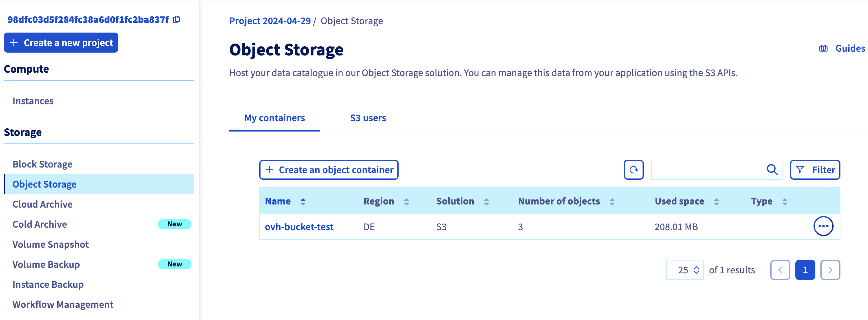The image size is (868, 320).
Task: Open Block Storage in the sidebar
Action: coord(43,164)
